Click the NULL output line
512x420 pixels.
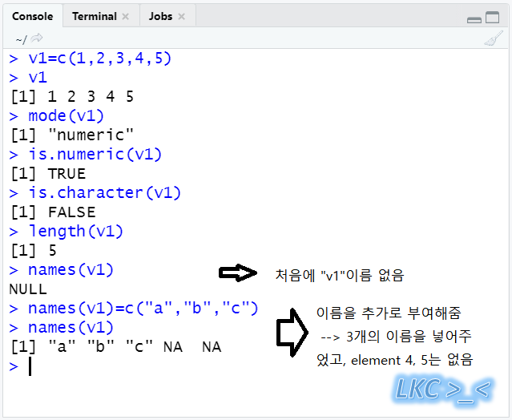coord(28,289)
